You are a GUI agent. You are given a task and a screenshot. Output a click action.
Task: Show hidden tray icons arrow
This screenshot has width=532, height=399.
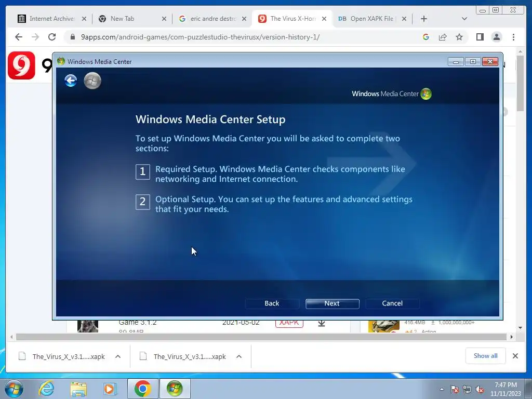[x=442, y=389]
